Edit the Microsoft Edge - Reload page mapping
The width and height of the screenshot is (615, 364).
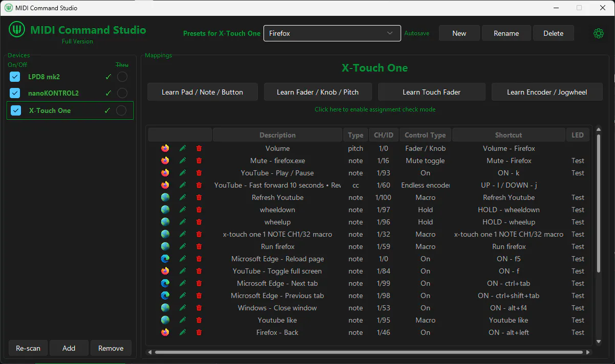pos(183,259)
